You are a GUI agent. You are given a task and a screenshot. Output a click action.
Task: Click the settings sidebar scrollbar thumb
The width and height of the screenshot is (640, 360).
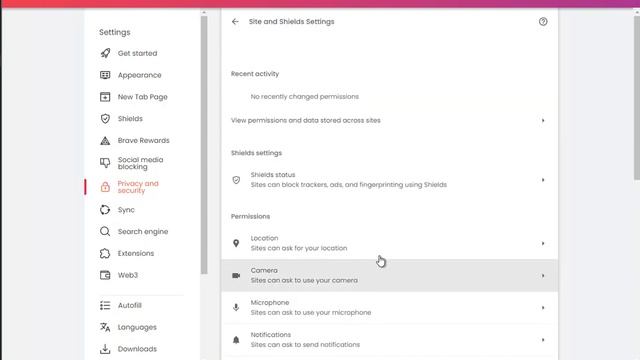204,145
